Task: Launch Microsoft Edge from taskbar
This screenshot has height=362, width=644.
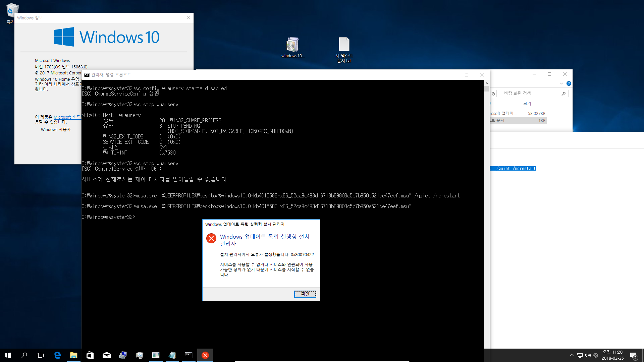Action: [57, 355]
